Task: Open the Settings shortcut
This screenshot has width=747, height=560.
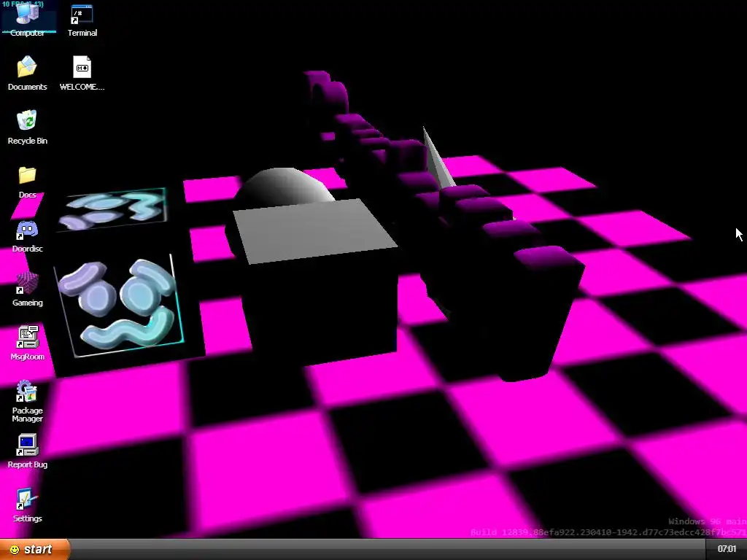Action: point(27,505)
